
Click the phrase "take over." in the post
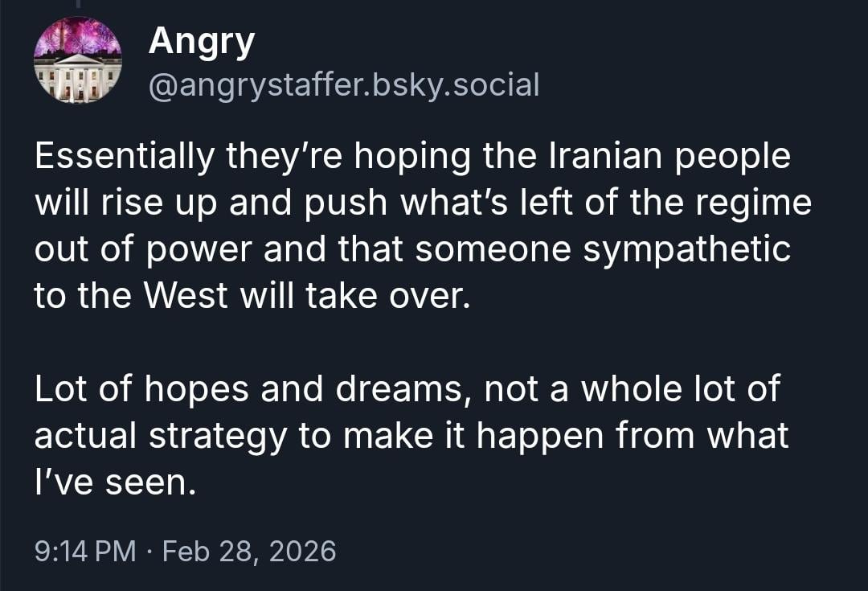tap(386, 296)
